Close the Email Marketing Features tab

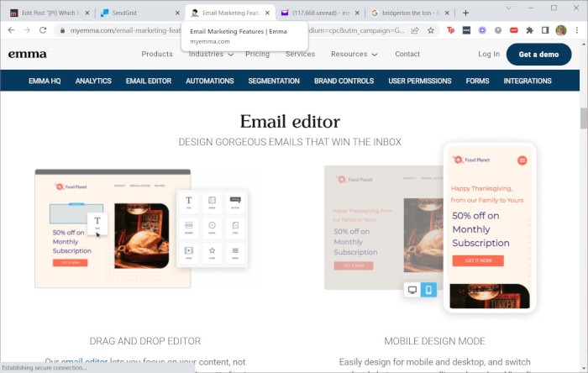(267, 13)
